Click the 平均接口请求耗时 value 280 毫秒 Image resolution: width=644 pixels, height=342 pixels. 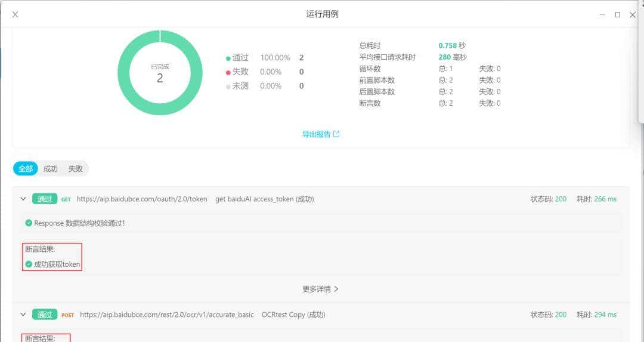(452, 57)
